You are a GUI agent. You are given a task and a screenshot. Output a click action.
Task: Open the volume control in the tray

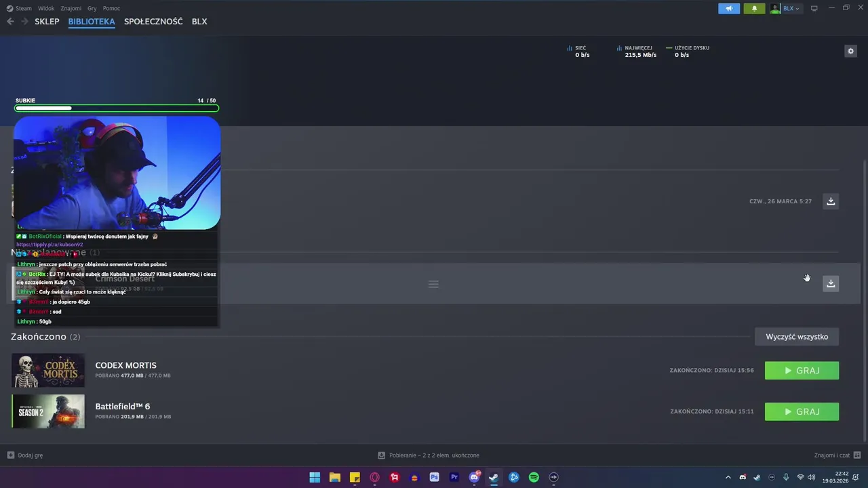[811, 477]
